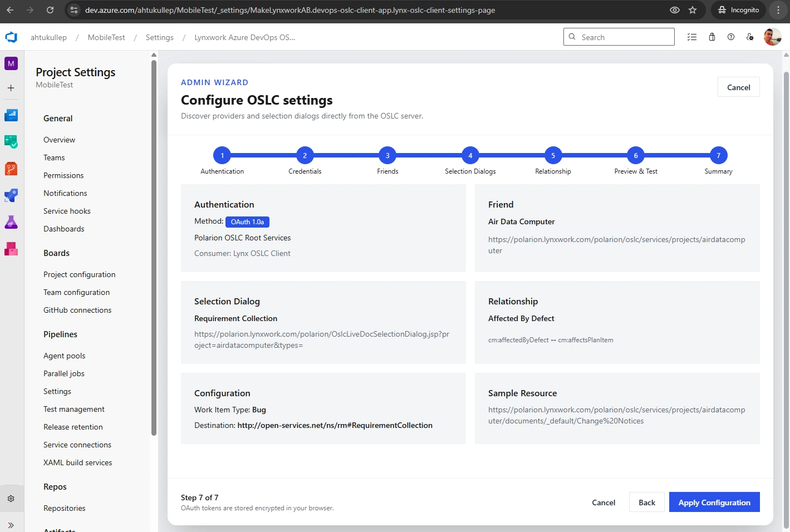
Task: Open the Repos hub icon
Action: point(11,169)
